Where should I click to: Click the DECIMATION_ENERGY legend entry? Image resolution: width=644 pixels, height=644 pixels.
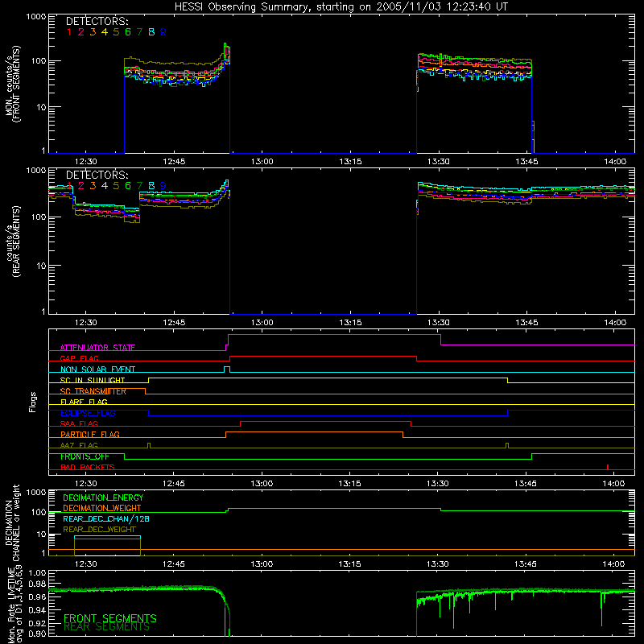point(103,497)
